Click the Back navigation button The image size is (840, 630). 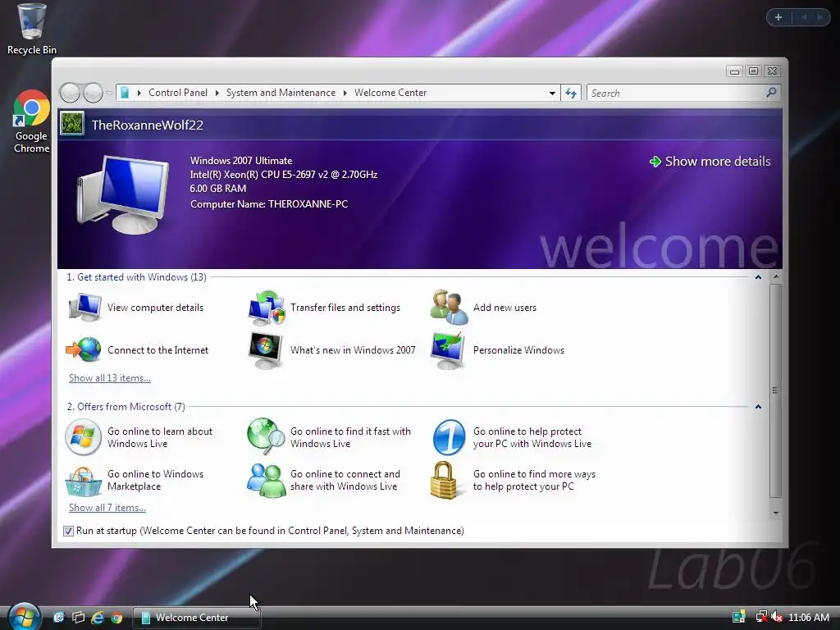70,94
